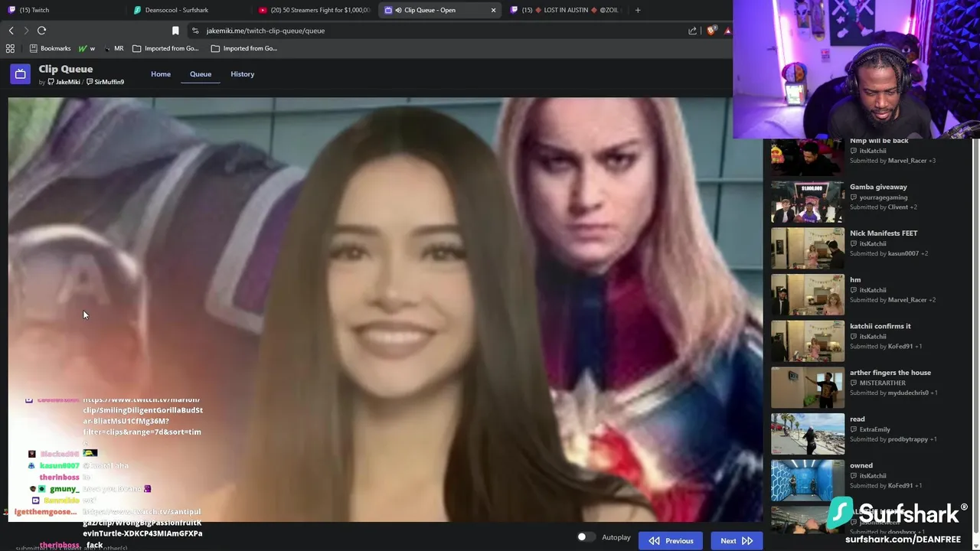Click 'Submitted by mydudechris0 +1' text

pyautogui.click(x=894, y=393)
